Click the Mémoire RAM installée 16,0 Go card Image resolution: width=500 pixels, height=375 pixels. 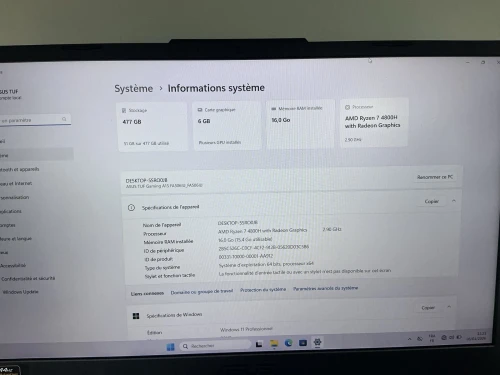(300, 124)
